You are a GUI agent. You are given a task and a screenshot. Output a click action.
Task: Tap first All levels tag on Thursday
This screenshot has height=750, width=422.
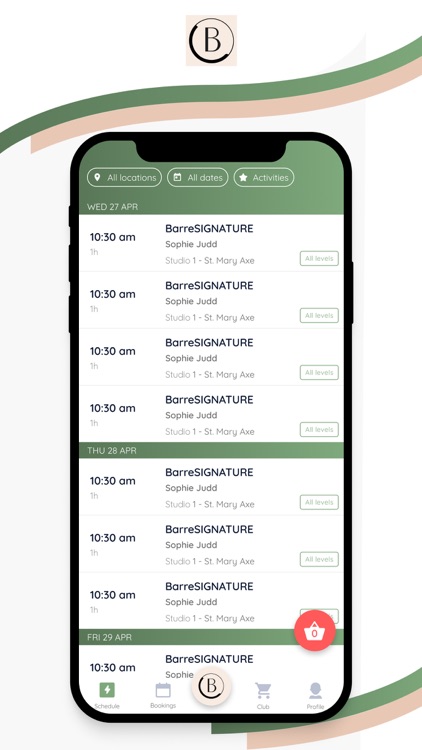(319, 502)
